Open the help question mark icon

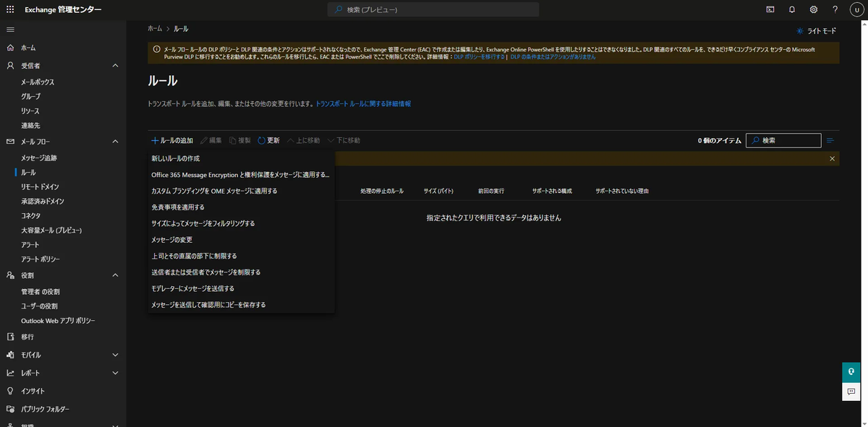[835, 9]
